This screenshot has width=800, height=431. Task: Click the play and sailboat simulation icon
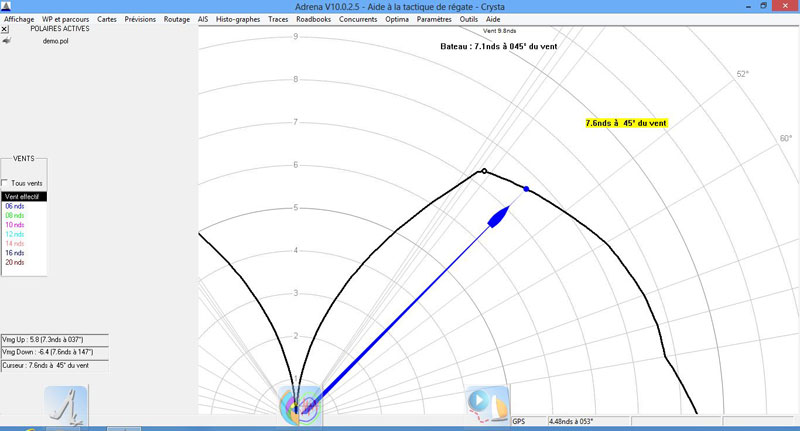[487, 405]
